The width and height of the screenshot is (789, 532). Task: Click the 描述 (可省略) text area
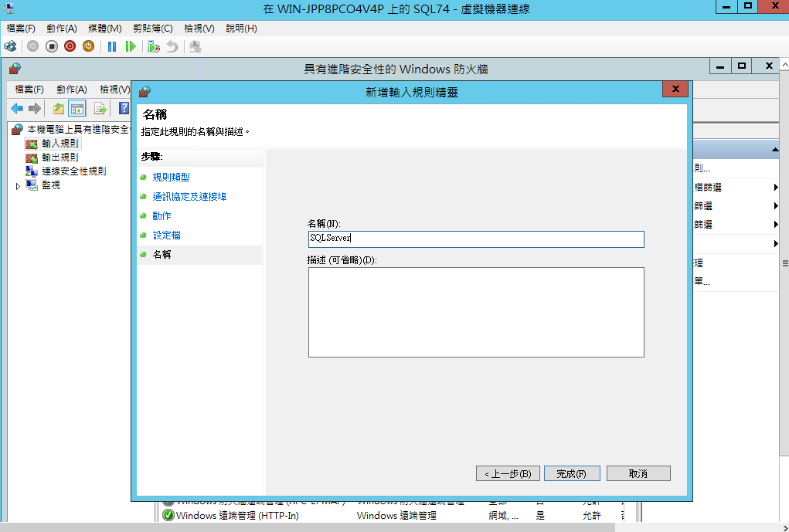476,312
